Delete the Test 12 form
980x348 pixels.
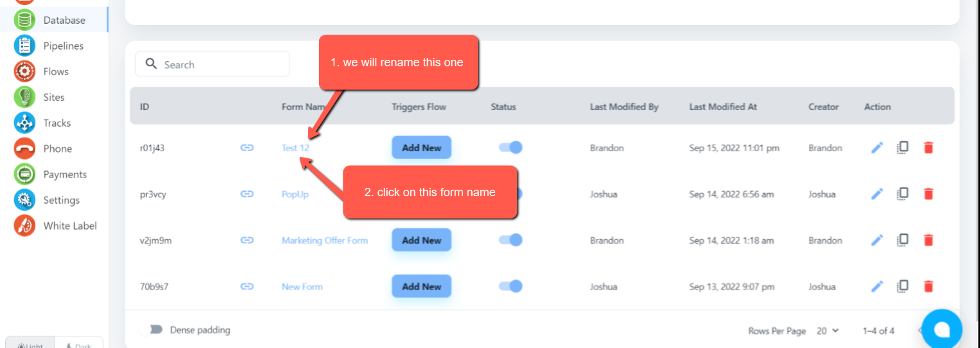pos(928,148)
